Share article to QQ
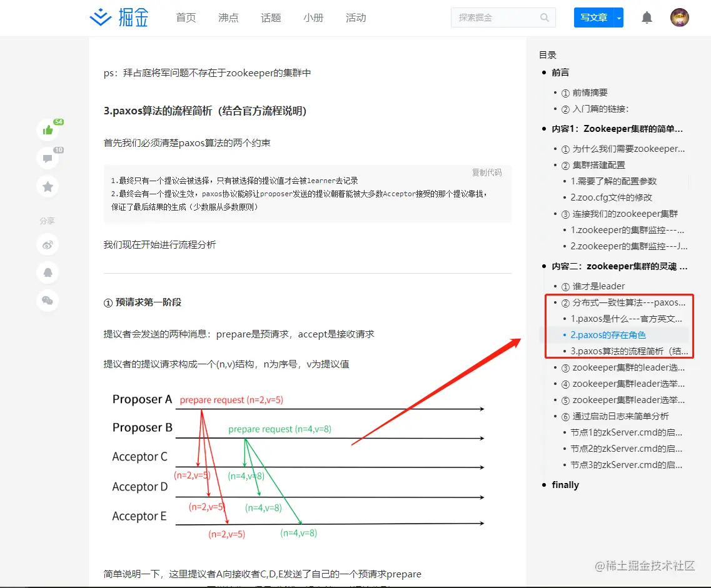 [48, 272]
